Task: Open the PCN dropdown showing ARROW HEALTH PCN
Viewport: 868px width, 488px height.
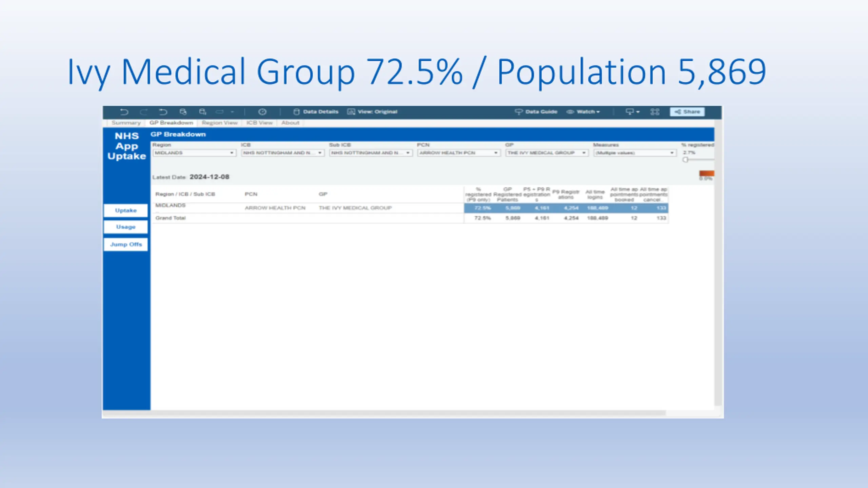Action: 459,153
